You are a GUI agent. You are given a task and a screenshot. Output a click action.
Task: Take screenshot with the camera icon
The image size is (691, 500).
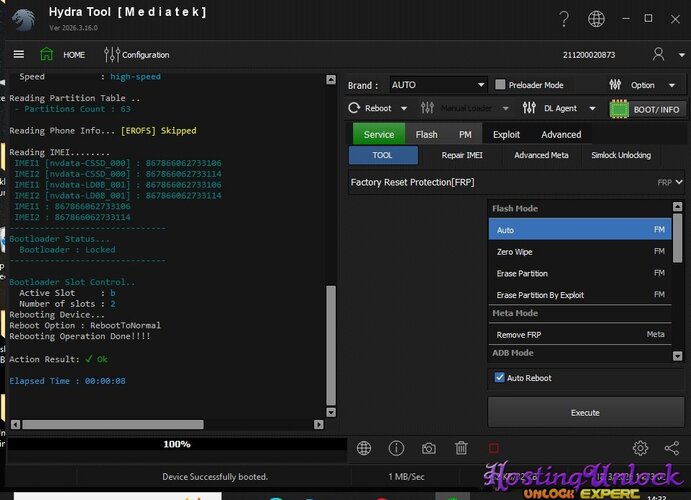428,449
